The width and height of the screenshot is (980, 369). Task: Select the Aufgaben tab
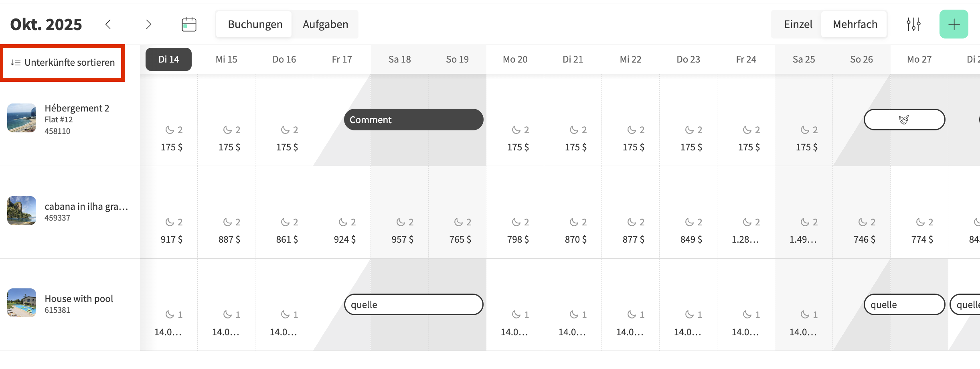[x=325, y=24]
